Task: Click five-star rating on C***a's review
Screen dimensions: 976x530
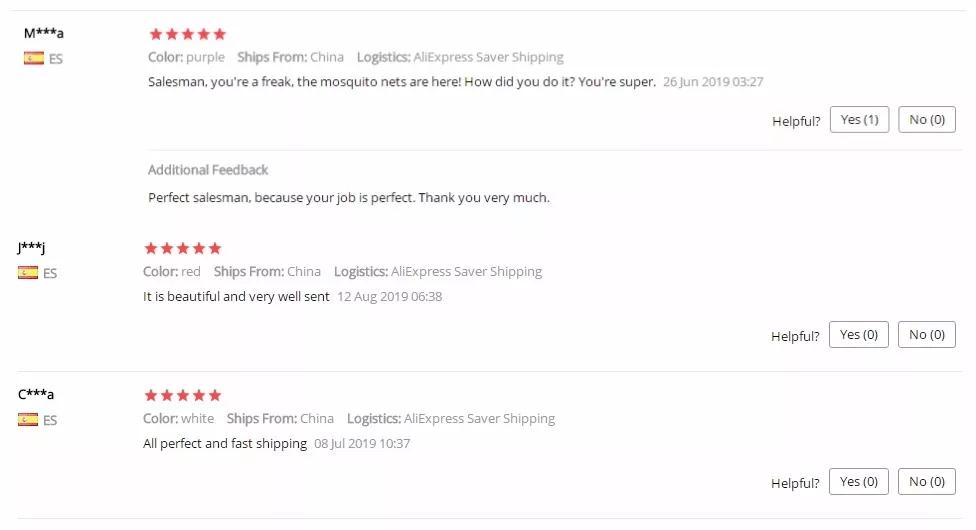Action: pos(183,395)
